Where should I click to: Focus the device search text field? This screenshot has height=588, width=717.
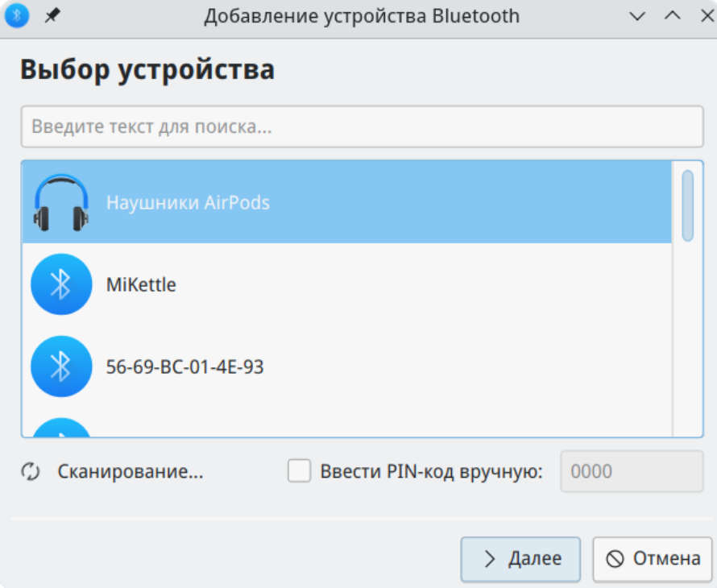click(362, 127)
